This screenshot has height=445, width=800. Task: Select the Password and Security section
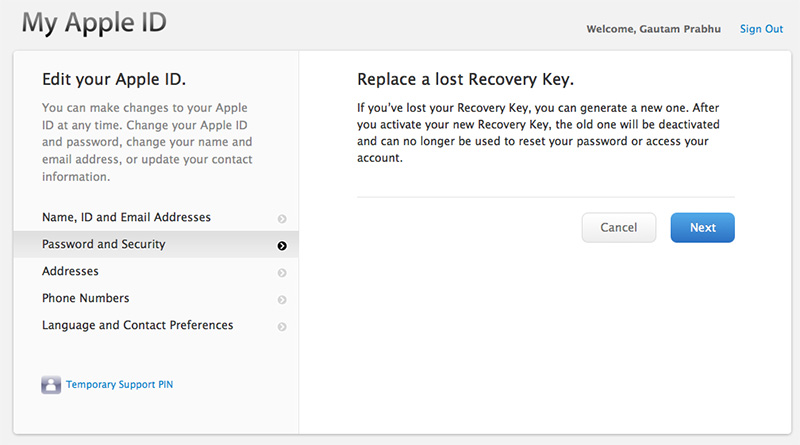click(104, 244)
